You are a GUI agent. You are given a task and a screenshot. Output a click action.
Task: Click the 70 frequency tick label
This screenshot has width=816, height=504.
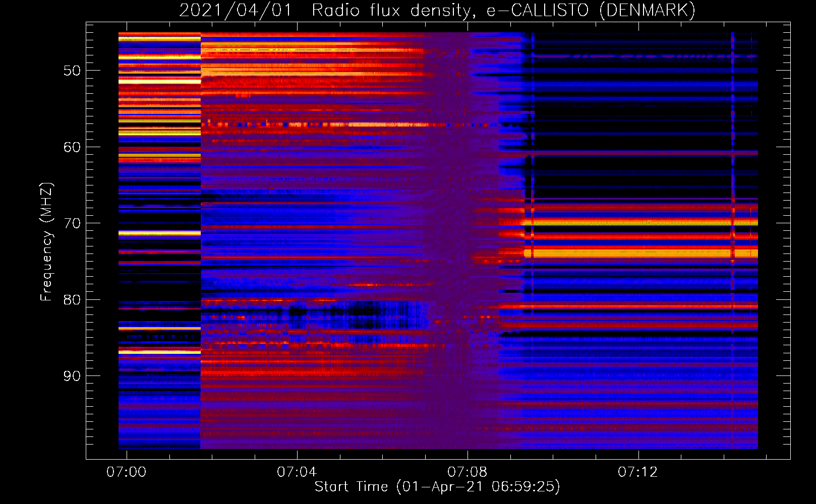72,223
